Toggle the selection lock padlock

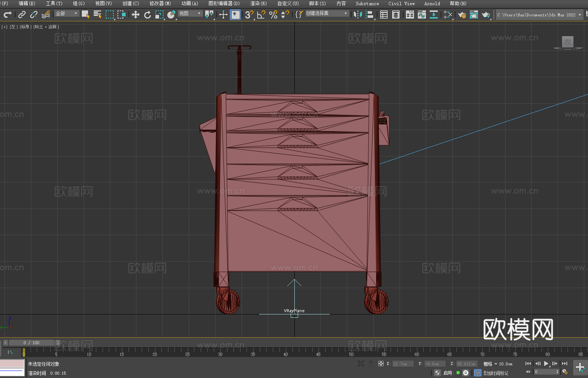(371, 364)
